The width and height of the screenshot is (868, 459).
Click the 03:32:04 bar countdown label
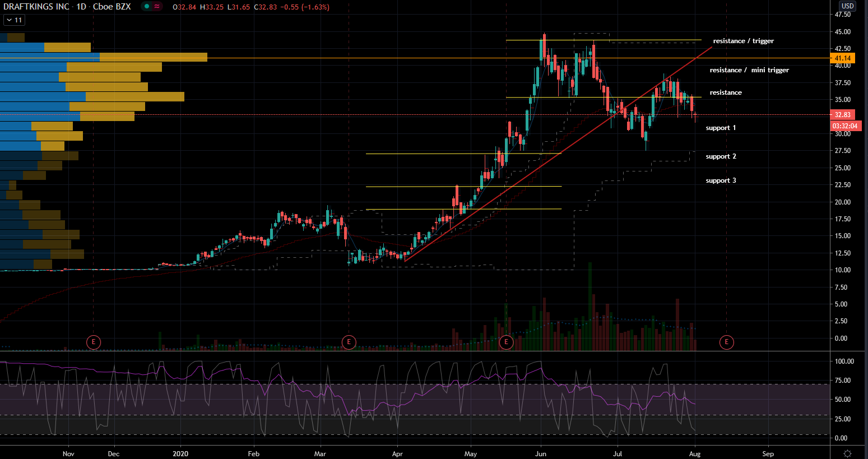pos(846,126)
